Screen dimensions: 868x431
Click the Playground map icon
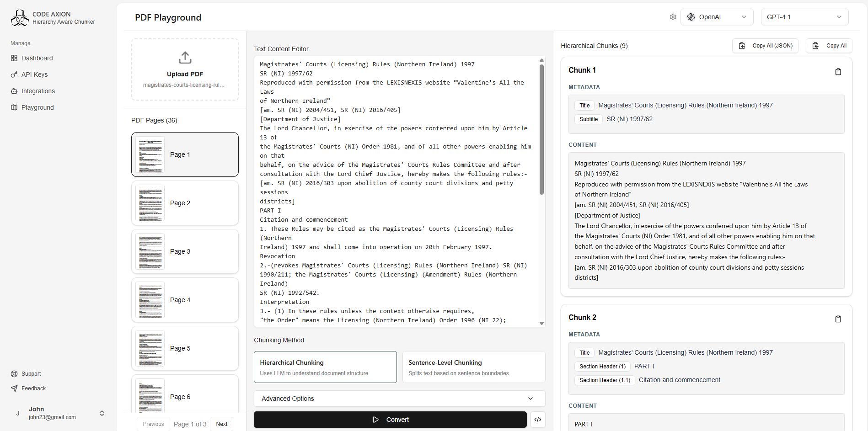tap(14, 107)
